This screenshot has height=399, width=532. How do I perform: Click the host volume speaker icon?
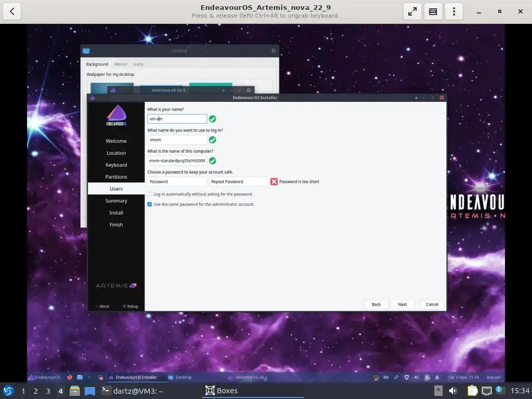coord(453,391)
